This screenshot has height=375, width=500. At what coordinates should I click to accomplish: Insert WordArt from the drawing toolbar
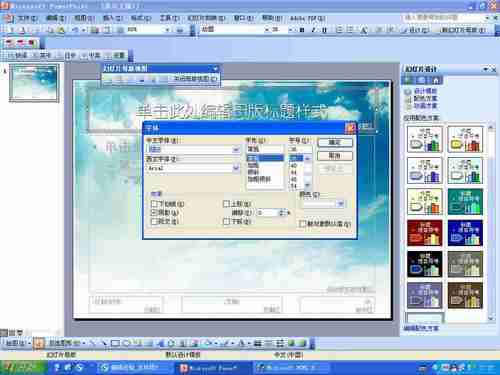coord(161,343)
